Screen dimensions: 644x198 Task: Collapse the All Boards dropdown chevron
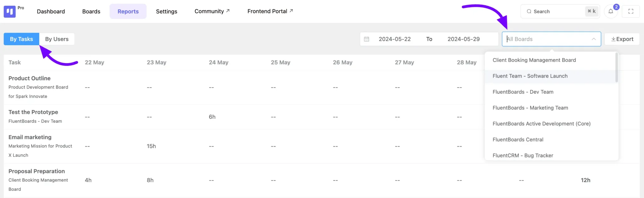[593, 39]
